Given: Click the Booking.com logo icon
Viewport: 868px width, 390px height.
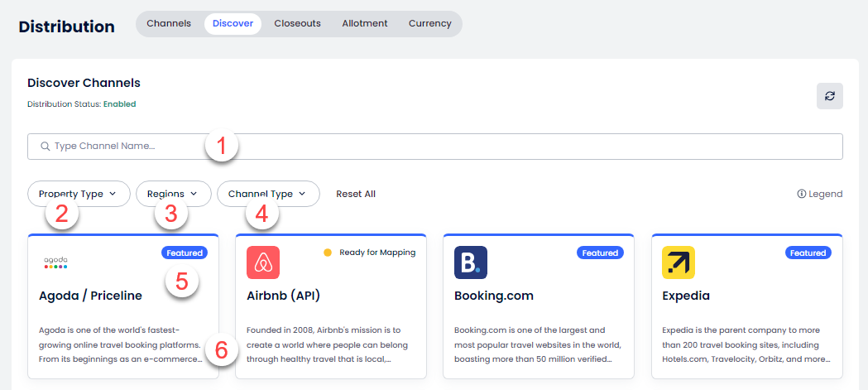Looking at the screenshot, I should [x=471, y=262].
